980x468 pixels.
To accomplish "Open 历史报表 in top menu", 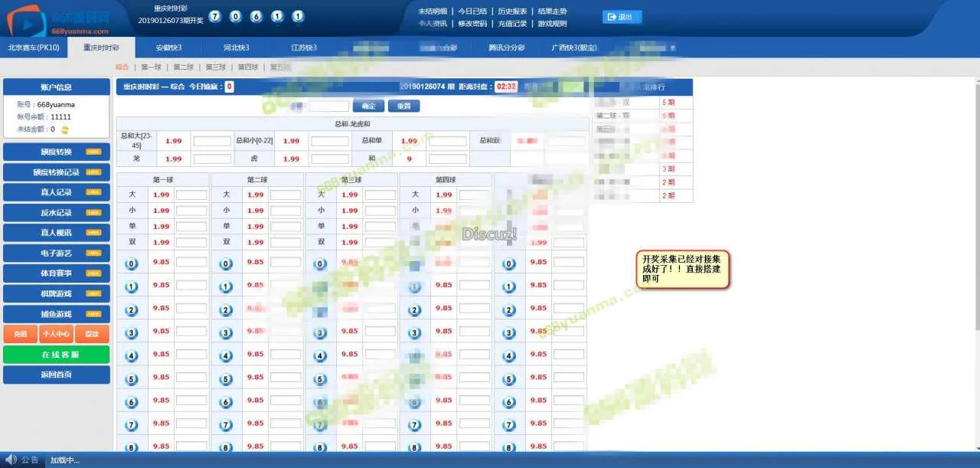I will point(512,11).
